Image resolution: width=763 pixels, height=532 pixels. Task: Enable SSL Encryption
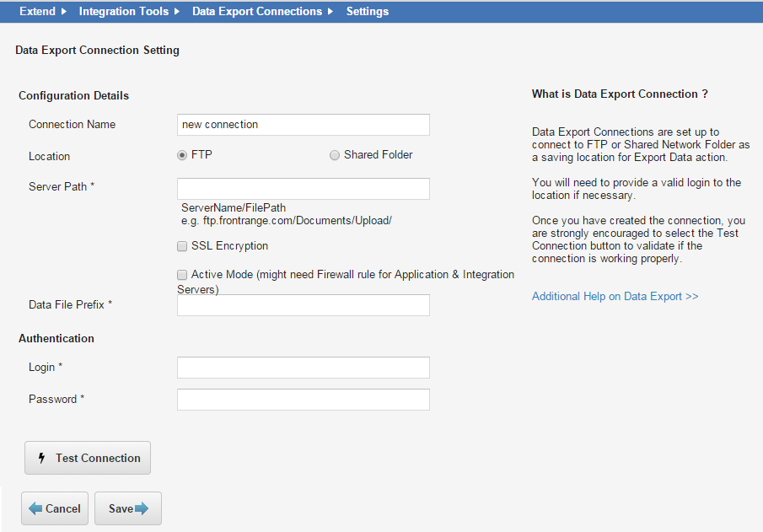pyautogui.click(x=182, y=245)
